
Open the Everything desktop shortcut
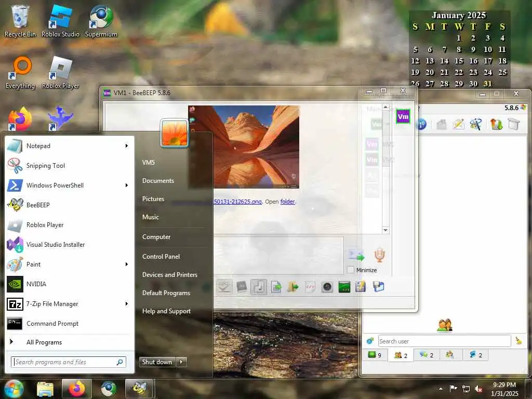coord(20,73)
